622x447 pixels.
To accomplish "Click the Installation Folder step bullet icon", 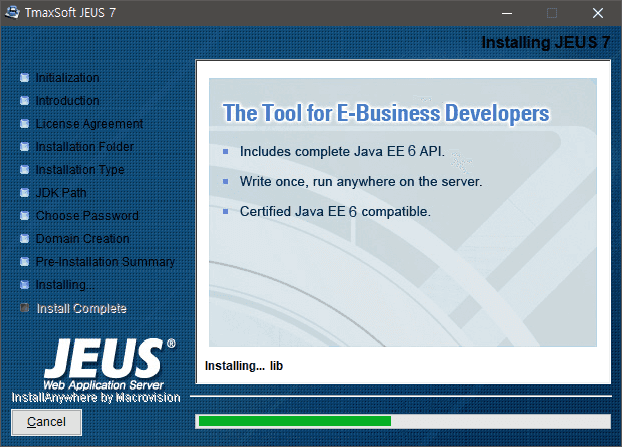I will 25,147.
